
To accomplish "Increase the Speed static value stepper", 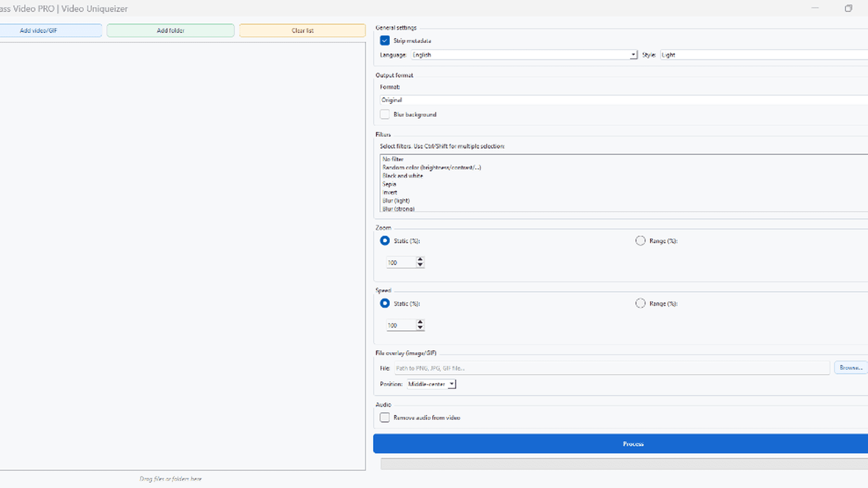I will point(420,323).
